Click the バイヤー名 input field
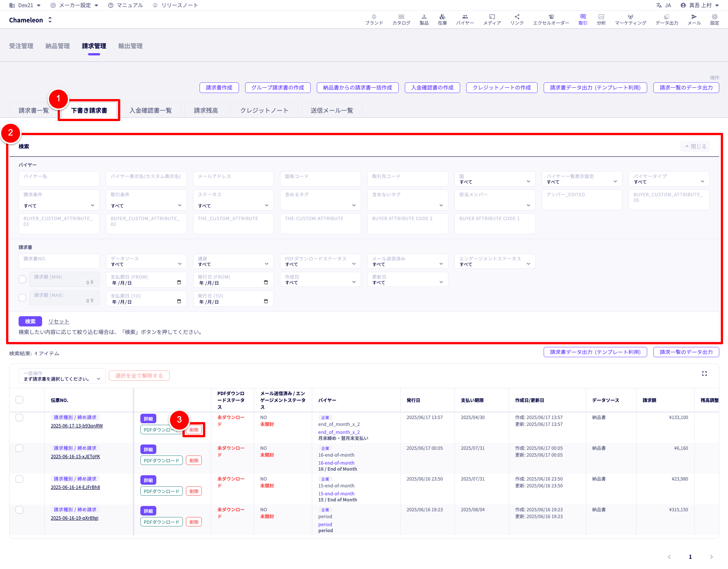728x569 pixels. pyautogui.click(x=59, y=179)
